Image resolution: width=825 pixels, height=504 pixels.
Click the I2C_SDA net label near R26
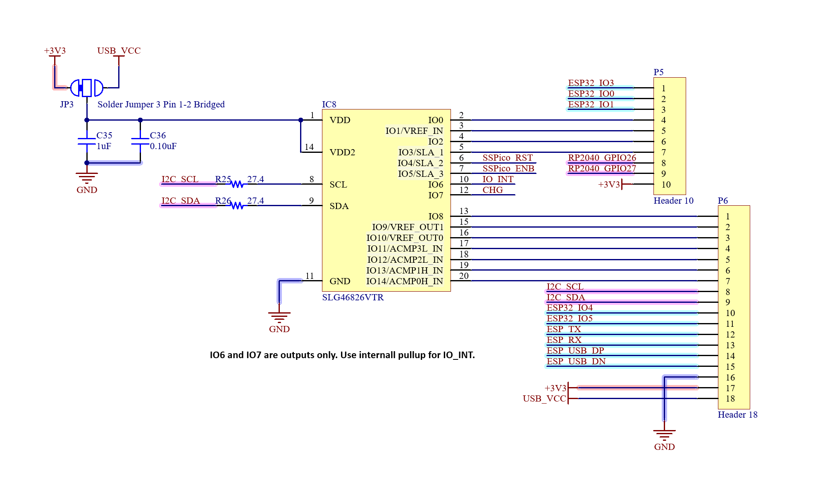coord(181,201)
